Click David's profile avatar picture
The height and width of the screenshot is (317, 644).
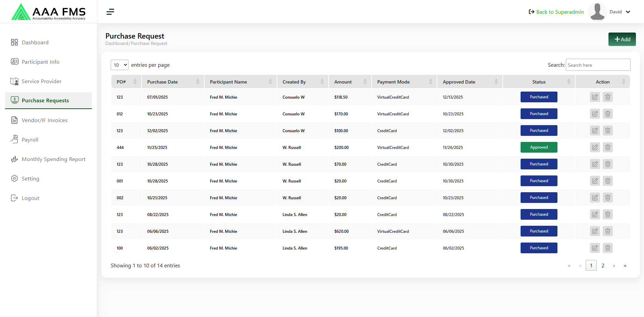pyautogui.click(x=597, y=12)
